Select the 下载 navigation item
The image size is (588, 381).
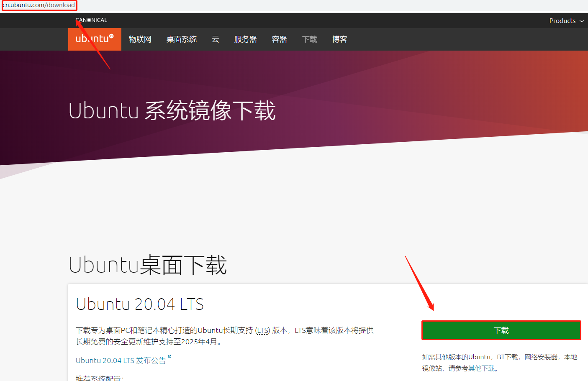(x=310, y=39)
